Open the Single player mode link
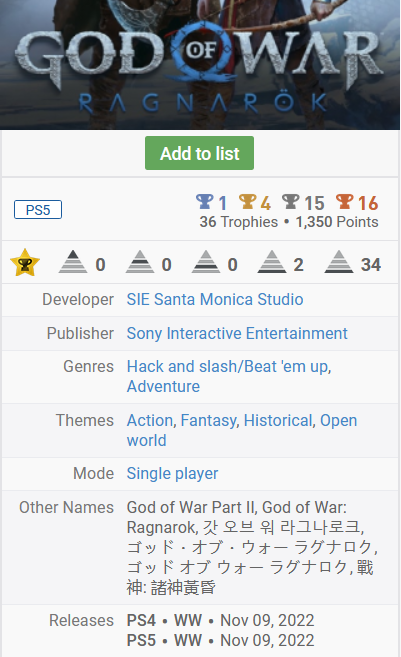Viewport: 401px width, 657px height. tap(173, 473)
